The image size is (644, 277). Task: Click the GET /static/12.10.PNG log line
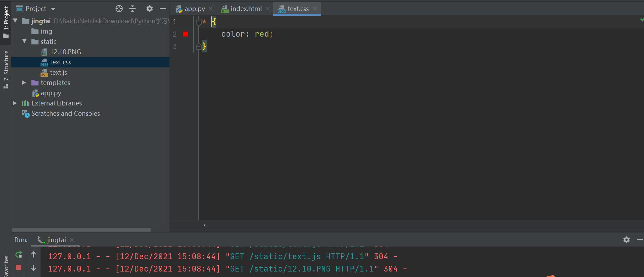tap(227, 269)
